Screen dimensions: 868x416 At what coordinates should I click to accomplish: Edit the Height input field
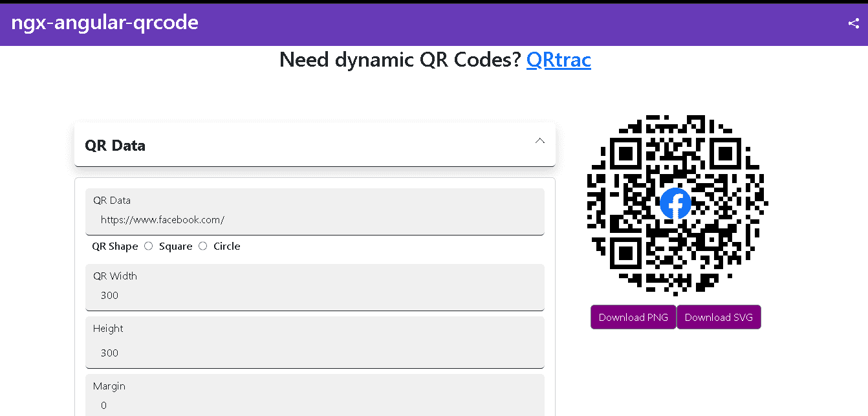315,342
